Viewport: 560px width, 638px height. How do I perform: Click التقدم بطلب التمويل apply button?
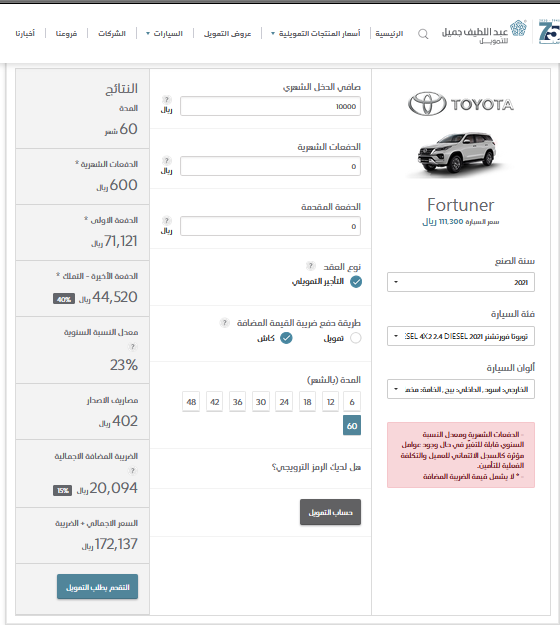(x=98, y=587)
